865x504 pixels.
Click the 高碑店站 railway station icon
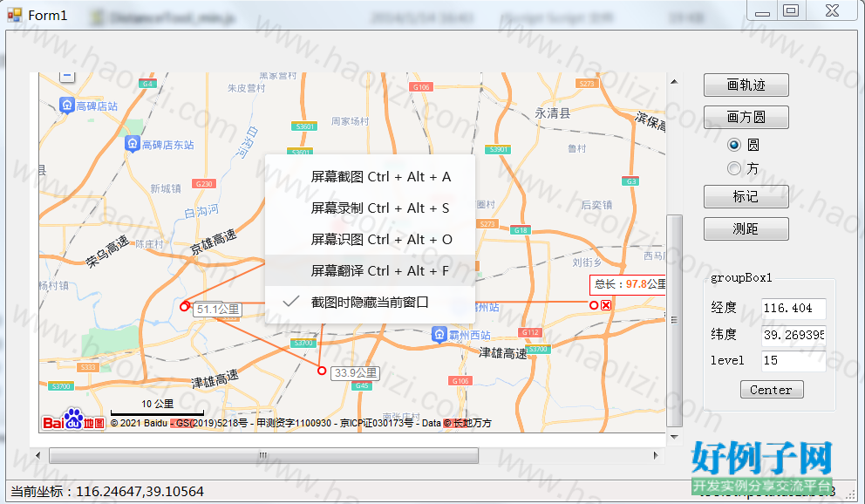click(67, 105)
